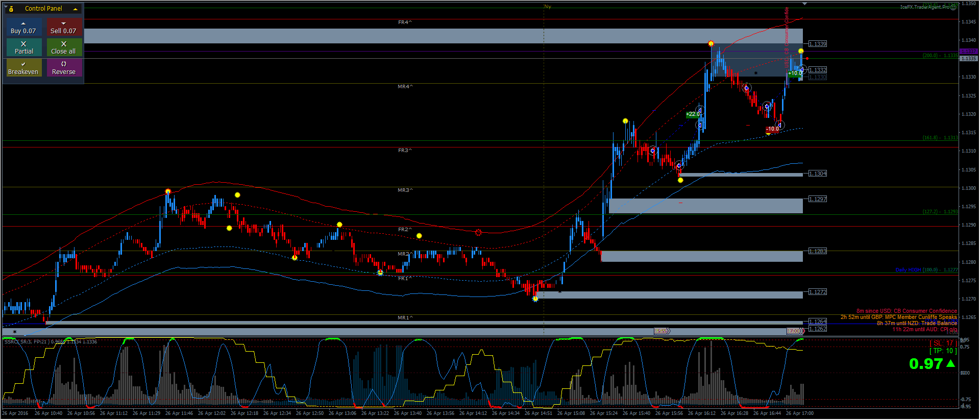
Task: Click the FR4^ pivot level label
Action: pyautogui.click(x=405, y=22)
